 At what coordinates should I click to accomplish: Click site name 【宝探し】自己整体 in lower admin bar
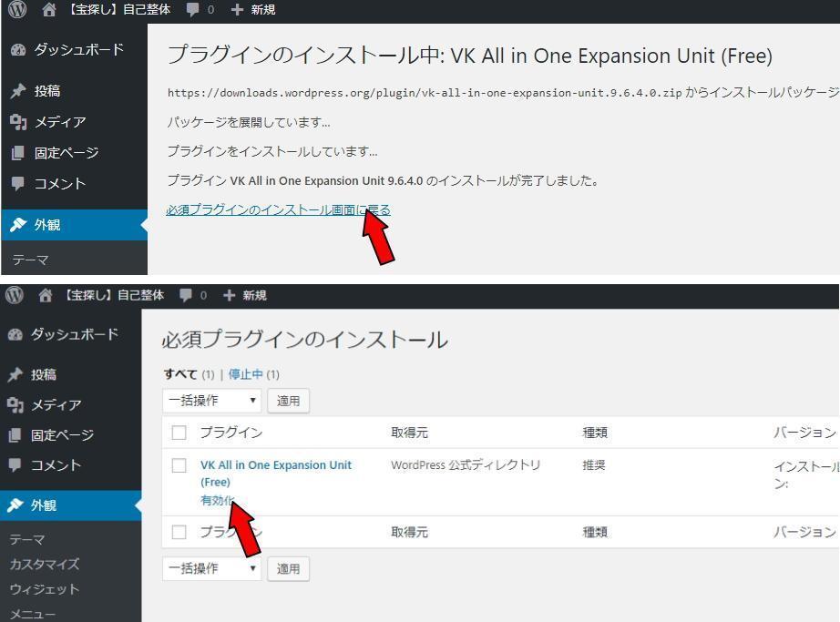click(x=114, y=295)
